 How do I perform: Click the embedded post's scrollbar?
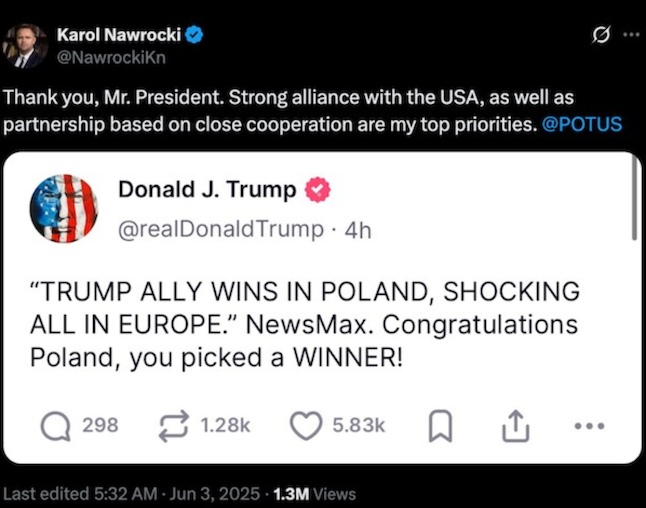634,204
